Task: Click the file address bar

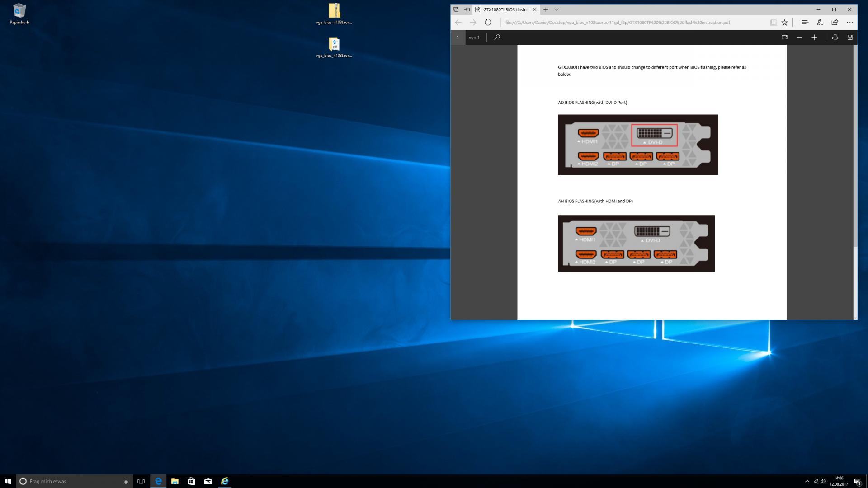Action: (x=633, y=22)
